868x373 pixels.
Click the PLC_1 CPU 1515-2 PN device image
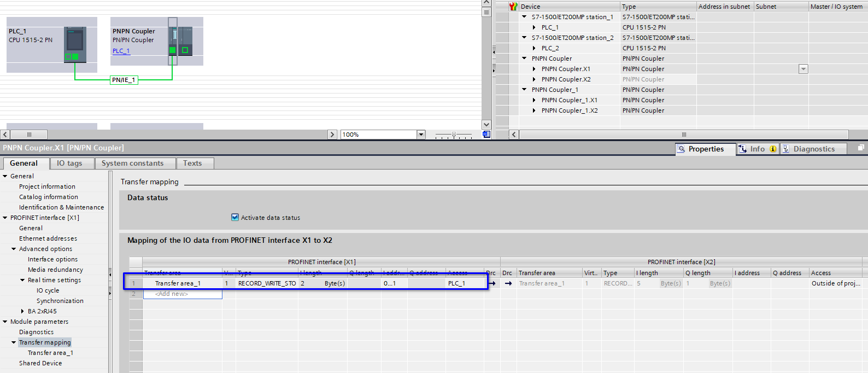coord(75,44)
